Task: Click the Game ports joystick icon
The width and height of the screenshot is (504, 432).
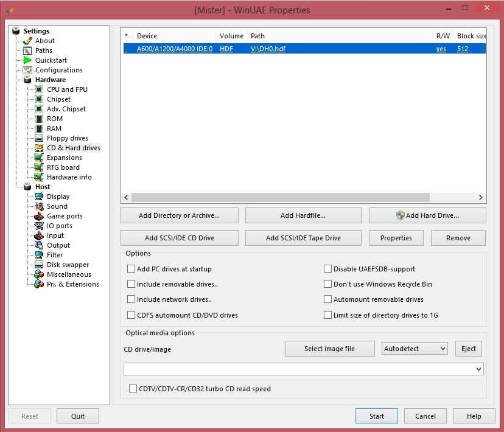Action: [39, 216]
